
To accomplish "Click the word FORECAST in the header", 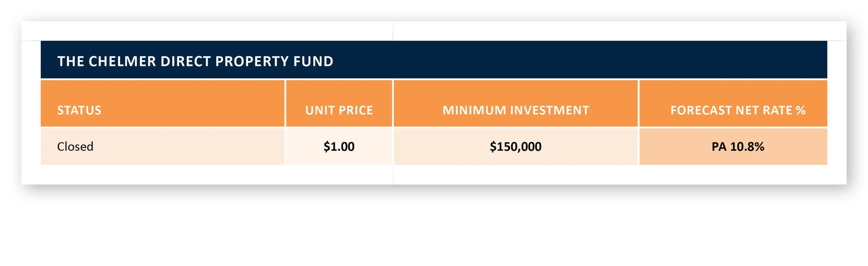I will click(x=701, y=110).
